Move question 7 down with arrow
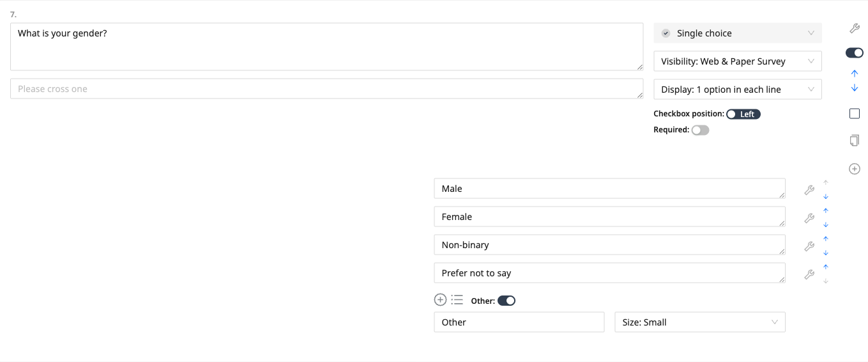This screenshot has height=362, width=868. click(855, 88)
